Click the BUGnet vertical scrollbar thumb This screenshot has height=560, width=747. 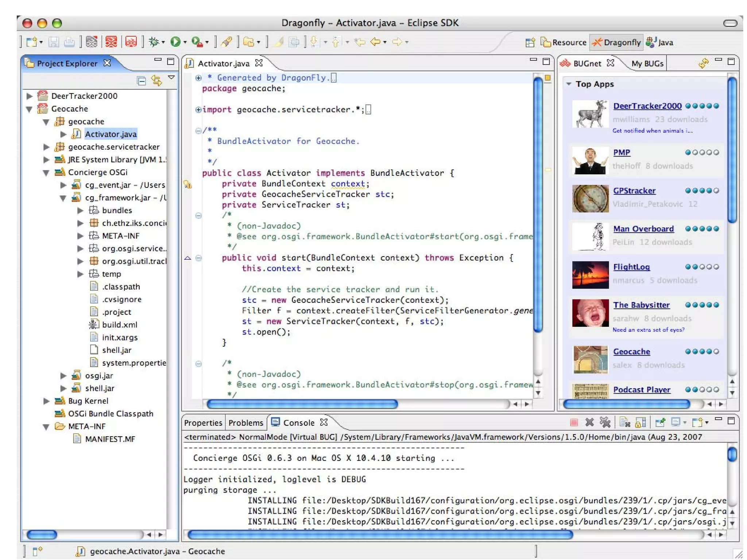pos(732,150)
